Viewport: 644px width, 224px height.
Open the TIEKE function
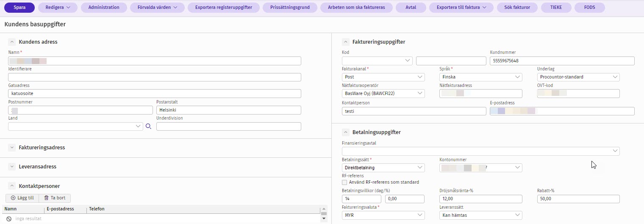click(556, 7)
